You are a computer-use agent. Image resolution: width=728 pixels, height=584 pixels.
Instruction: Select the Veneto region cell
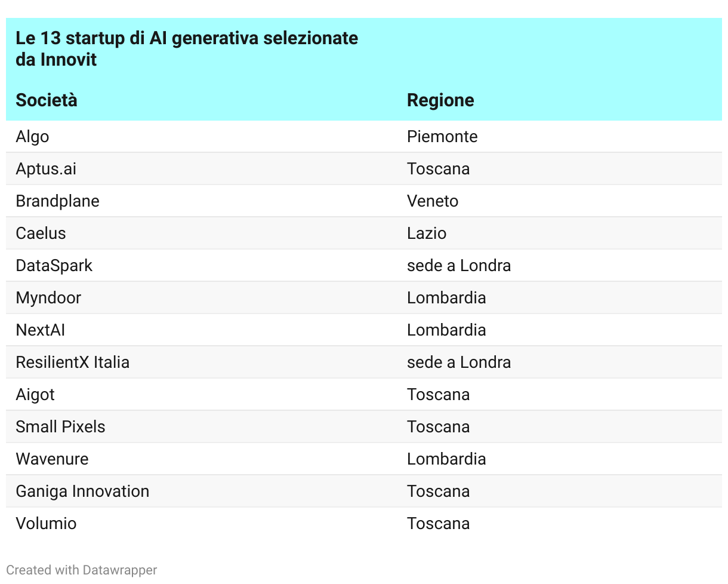click(x=433, y=201)
